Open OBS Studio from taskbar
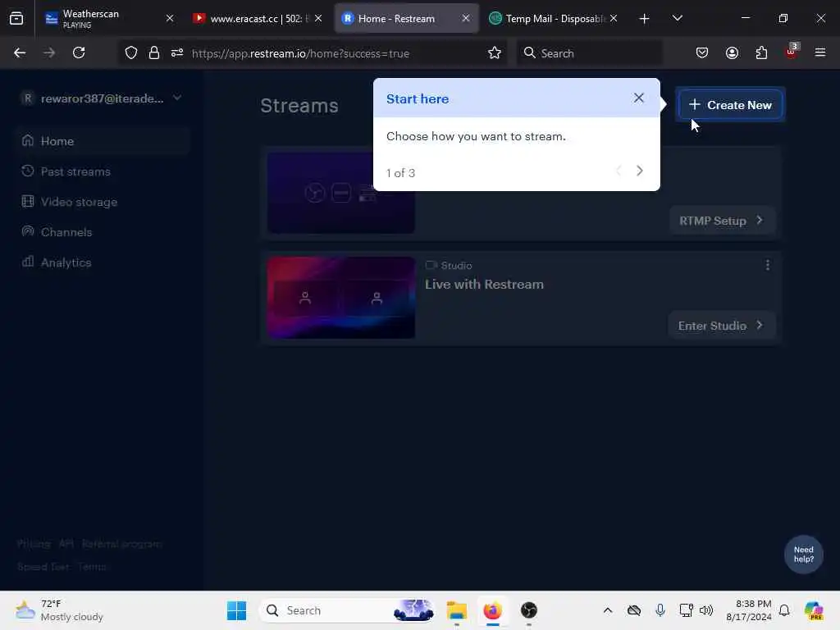The image size is (840, 630). click(529, 610)
